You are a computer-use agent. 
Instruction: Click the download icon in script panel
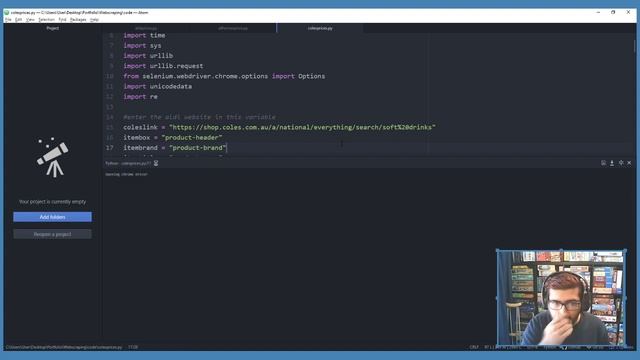click(612, 163)
